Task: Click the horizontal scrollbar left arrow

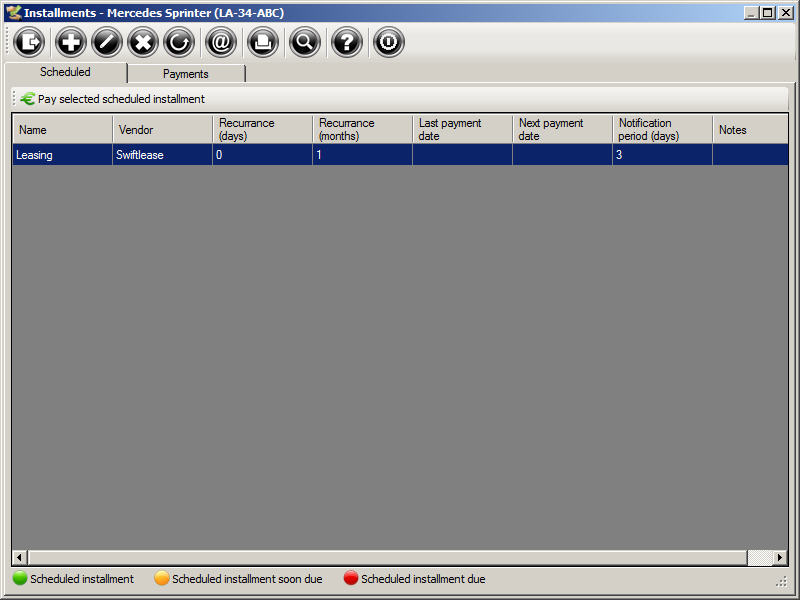Action: [x=19, y=557]
